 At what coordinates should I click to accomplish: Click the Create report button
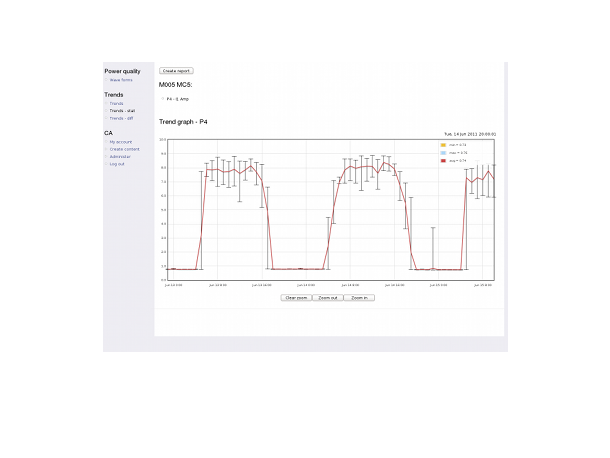point(176,71)
